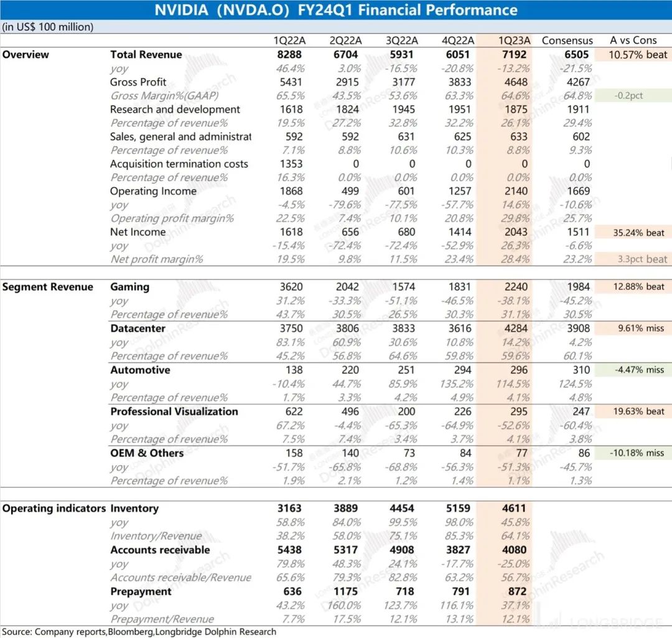Viewport: 672px width, 638px height.
Task: Click the Operating indicators section heading
Action: (54, 509)
